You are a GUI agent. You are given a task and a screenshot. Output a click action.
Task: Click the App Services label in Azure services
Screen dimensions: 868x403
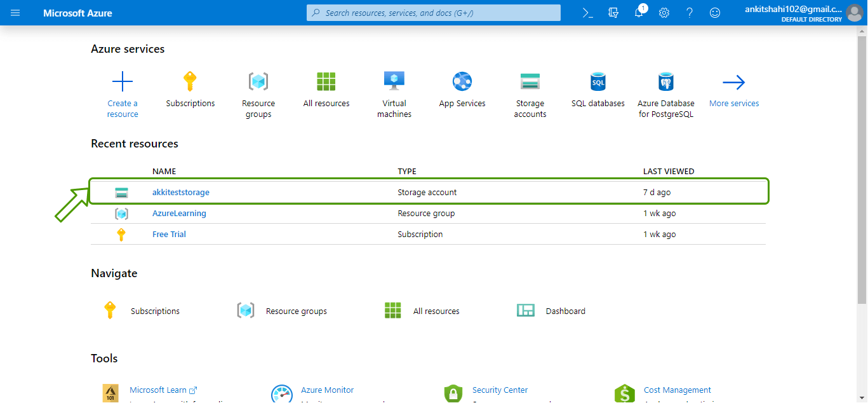(462, 104)
